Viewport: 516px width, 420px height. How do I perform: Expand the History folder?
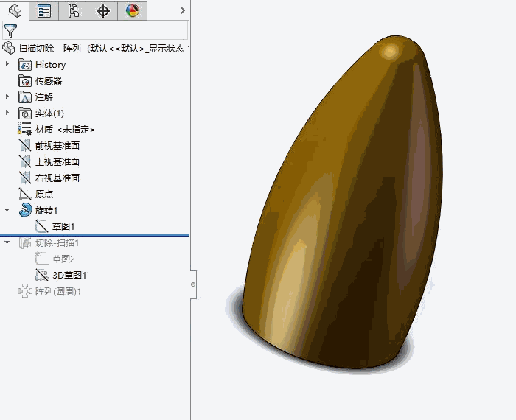click(7, 64)
